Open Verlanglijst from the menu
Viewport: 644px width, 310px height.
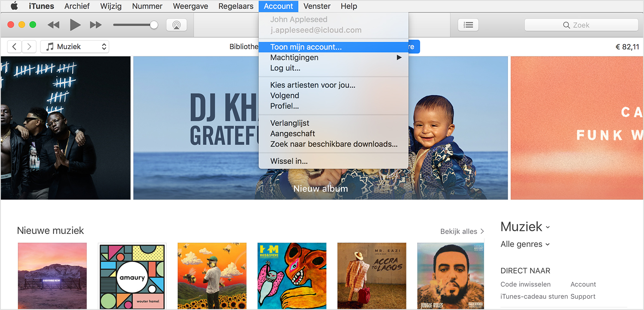point(334,123)
